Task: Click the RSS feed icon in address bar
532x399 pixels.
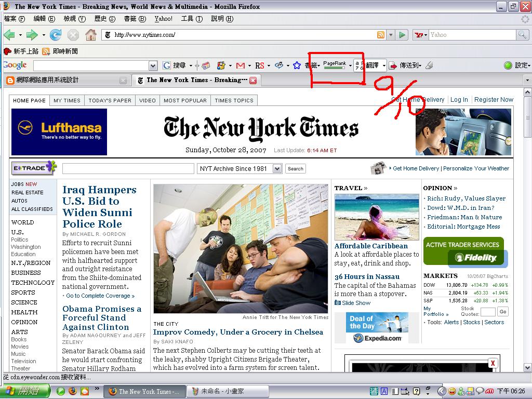Action: pos(381,35)
